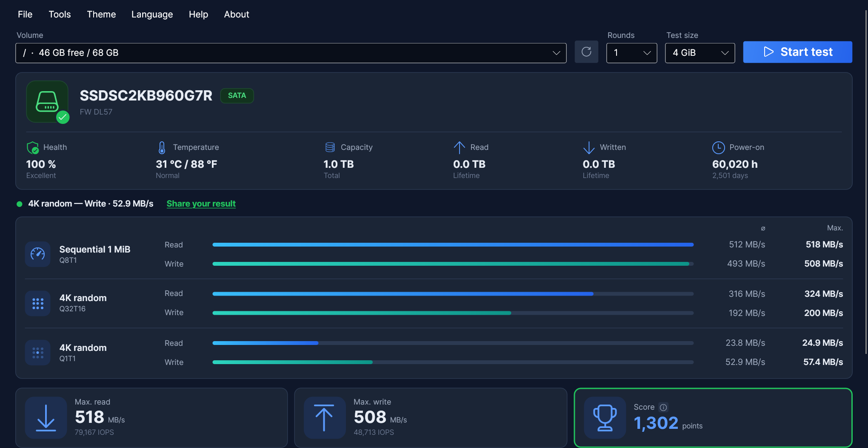This screenshot has width=868, height=448.
Task: Open the Theme menu
Action: pyautogui.click(x=101, y=14)
